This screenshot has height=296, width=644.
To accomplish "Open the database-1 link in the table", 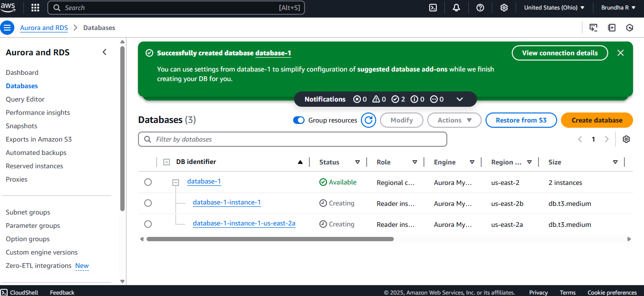I will pyautogui.click(x=204, y=182).
